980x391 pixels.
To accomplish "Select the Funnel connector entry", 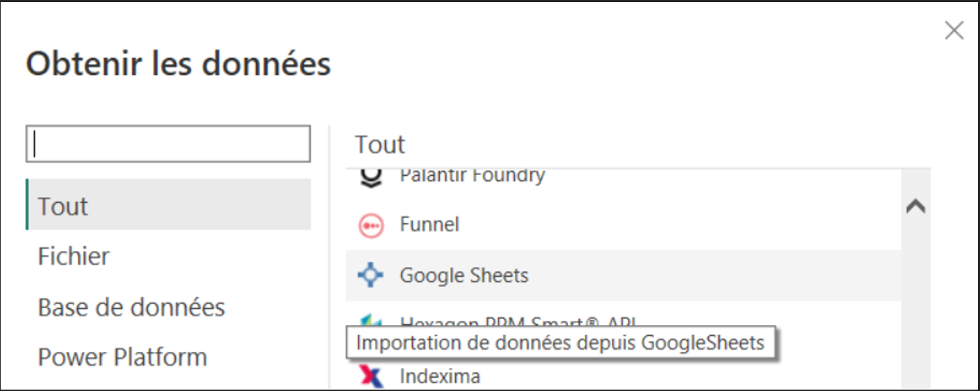I will pyautogui.click(x=623, y=225).
